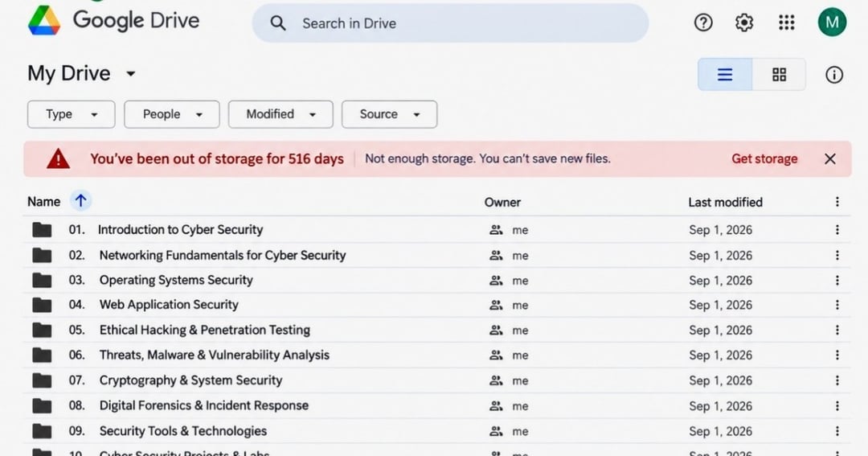Screen dimensions: 868x456
Task: Open the Modified filter dropdown
Action: click(280, 114)
